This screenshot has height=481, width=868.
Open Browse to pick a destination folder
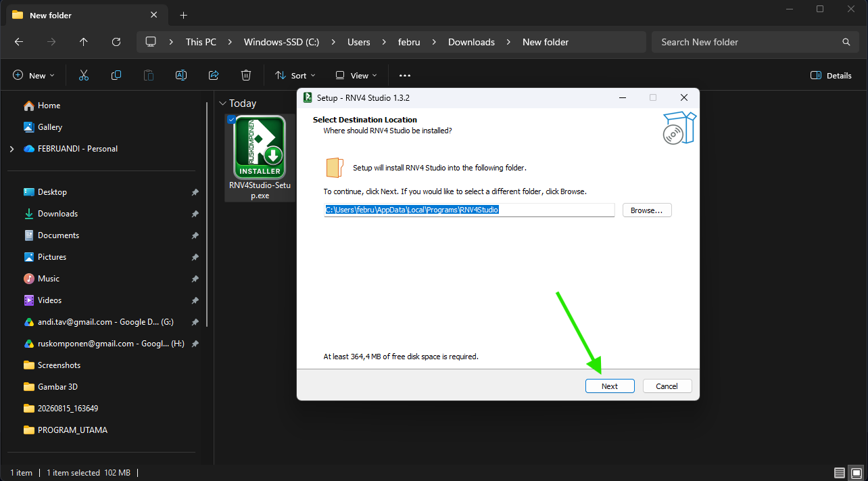click(x=647, y=210)
